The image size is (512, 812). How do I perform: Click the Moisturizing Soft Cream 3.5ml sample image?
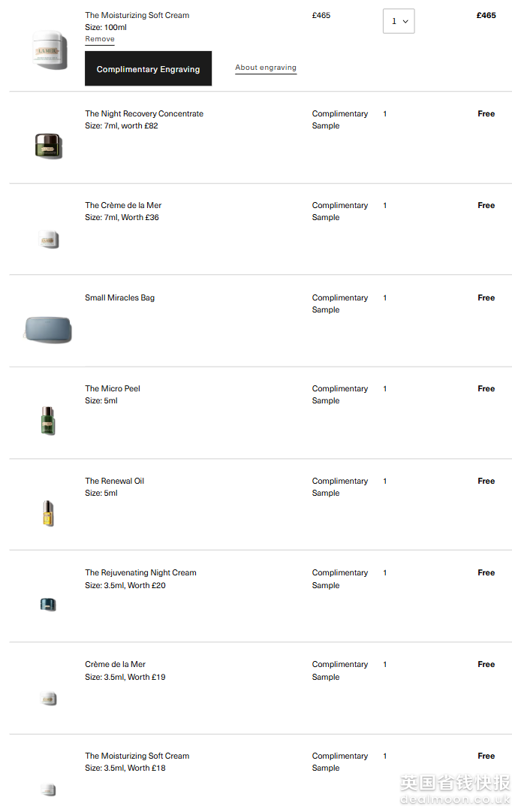click(x=48, y=789)
